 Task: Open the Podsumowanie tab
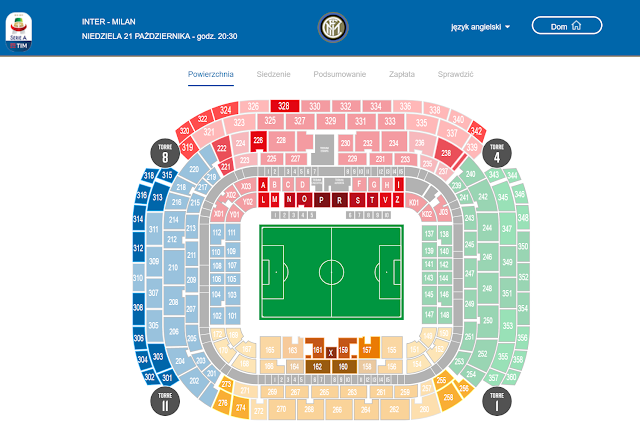tap(340, 74)
